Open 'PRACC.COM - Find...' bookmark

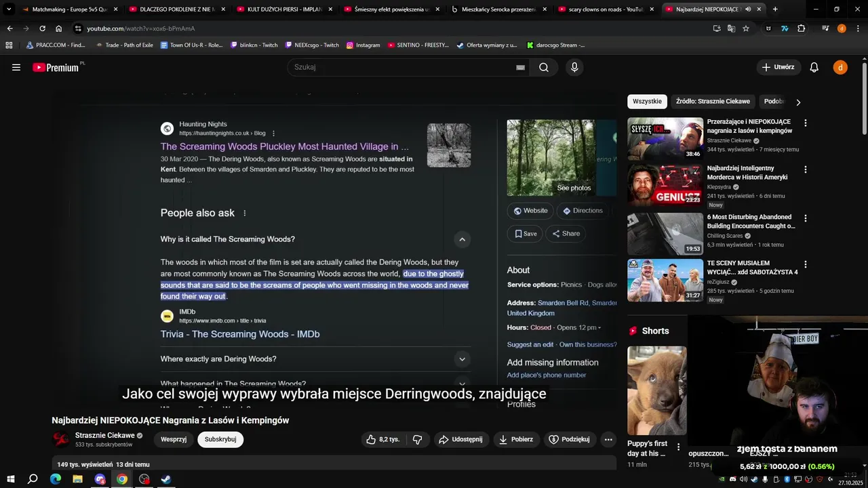(55, 45)
